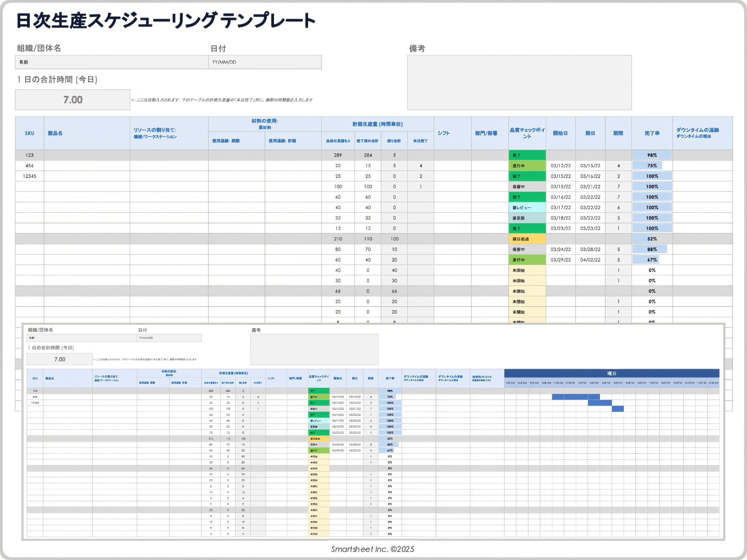Click the 名前 organization name input field
This screenshot has height=560, width=747.
pos(112,62)
